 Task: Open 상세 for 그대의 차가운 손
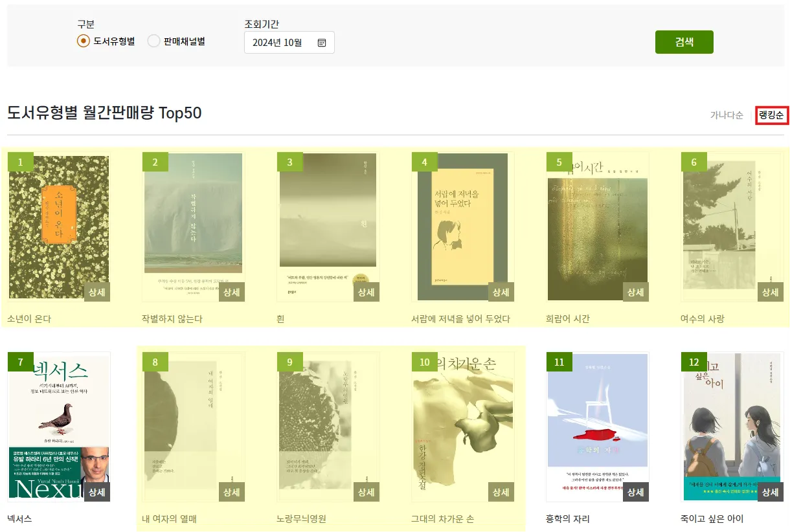[501, 492]
